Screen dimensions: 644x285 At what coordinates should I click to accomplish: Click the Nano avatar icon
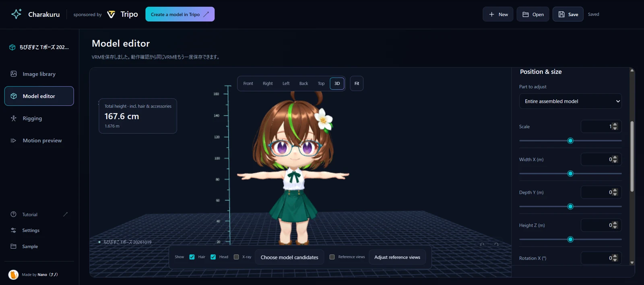click(13, 275)
